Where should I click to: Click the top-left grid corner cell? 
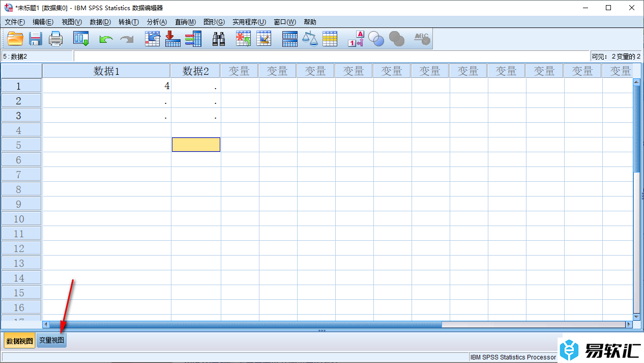click(21, 71)
